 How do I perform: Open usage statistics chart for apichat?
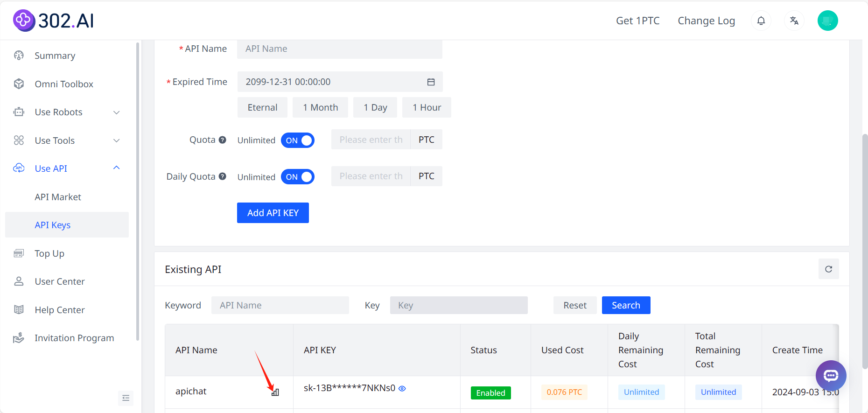point(275,392)
